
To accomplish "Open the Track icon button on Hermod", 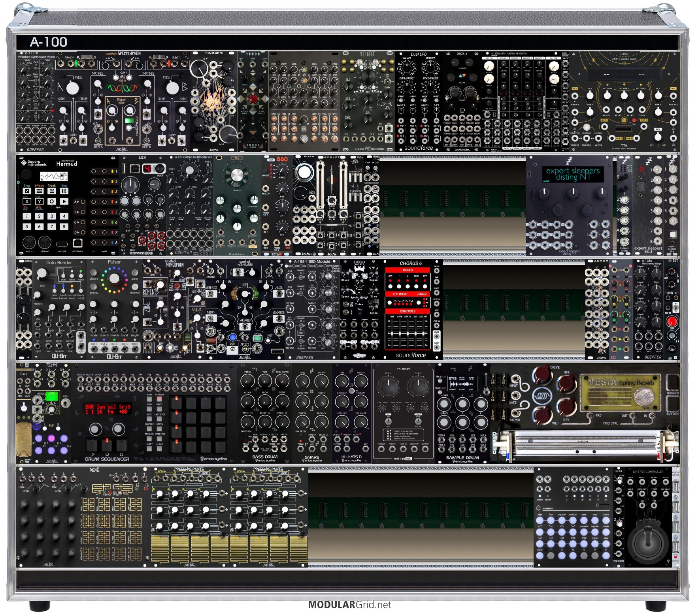I will (x=51, y=191).
